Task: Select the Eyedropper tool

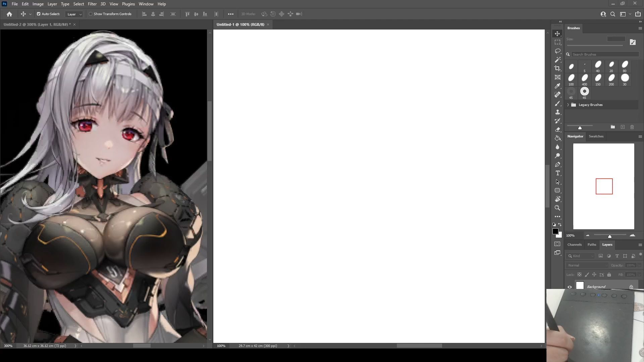Action: [557, 86]
